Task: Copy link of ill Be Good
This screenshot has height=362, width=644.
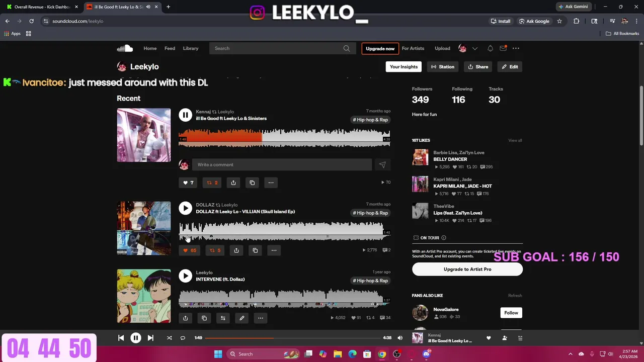Action: pos(253,183)
